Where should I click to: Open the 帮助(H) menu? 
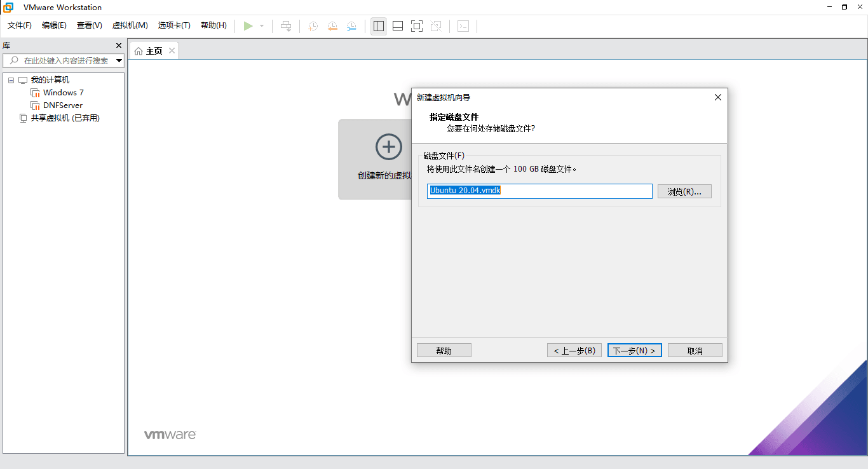[214, 25]
